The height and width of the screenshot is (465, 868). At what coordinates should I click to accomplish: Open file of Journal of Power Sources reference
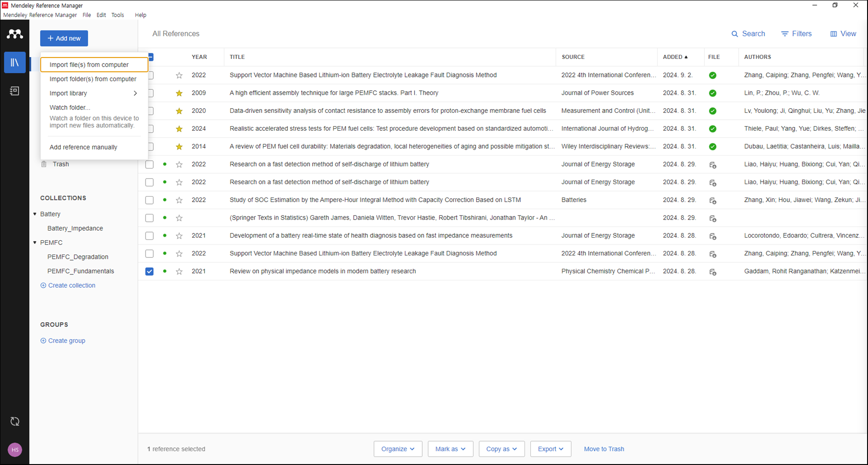click(x=713, y=93)
